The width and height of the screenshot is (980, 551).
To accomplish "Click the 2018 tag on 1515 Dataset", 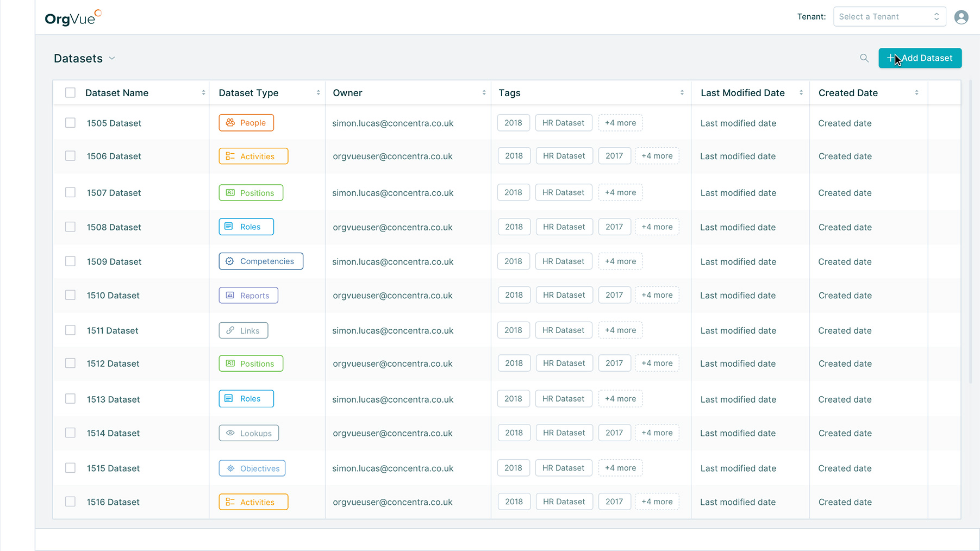I will 513,468.
